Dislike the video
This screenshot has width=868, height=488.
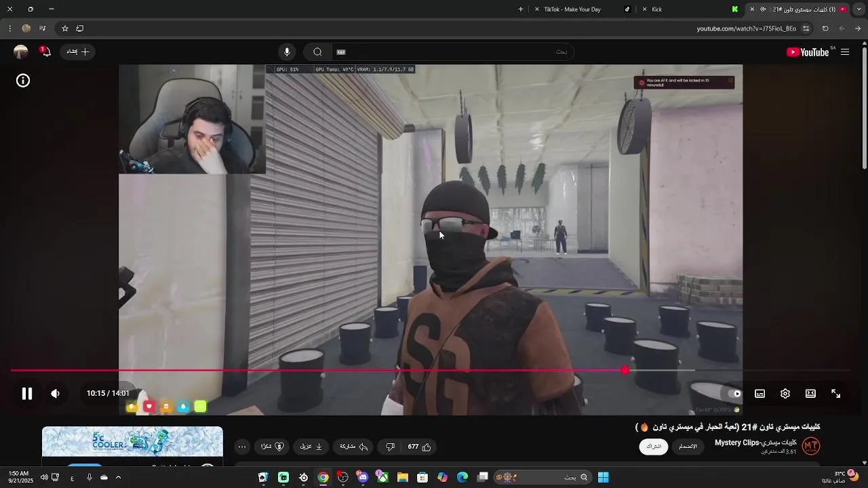coord(390,447)
